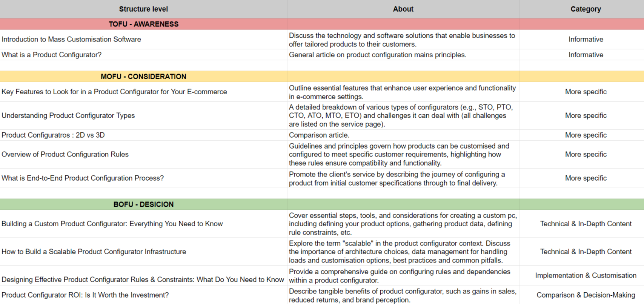Select the 'BOFU - DESICION' section cell
Image resolution: width=644 pixels, height=304 pixels.
pos(143,204)
